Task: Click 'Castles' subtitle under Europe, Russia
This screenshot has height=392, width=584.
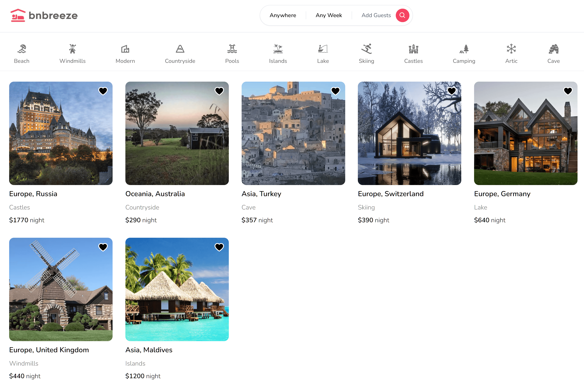Action: [x=19, y=207]
